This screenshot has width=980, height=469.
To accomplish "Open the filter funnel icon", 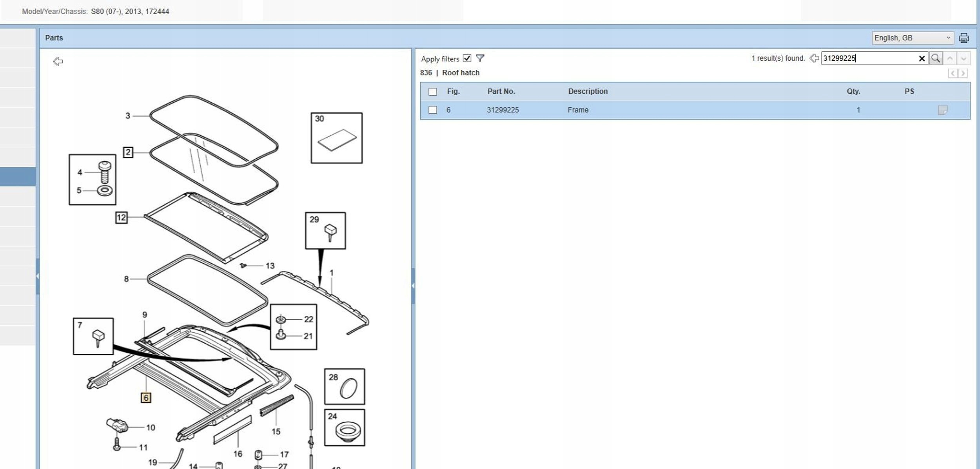I will coord(480,58).
